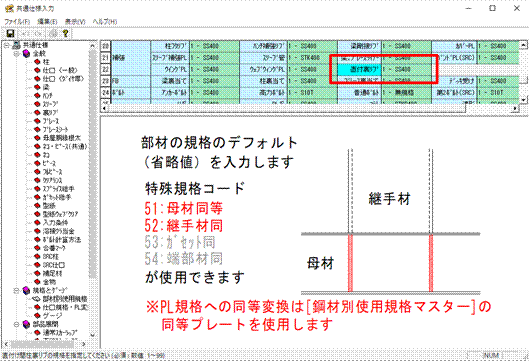Click the greyed-out Undo arrow in the toolbar
Viewport: 530px width, 361px height.
(25, 33)
